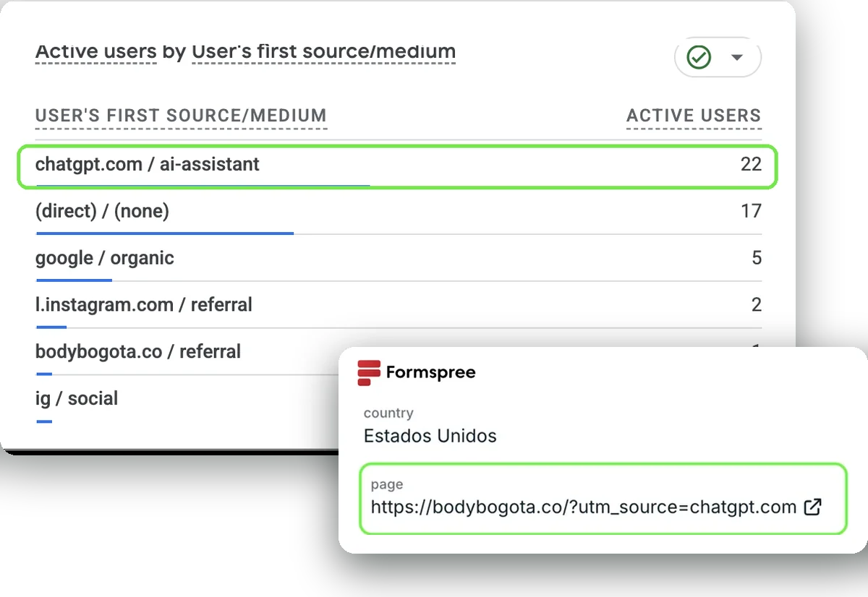Click the 'country' field label
The image size is (868, 597).
click(x=388, y=413)
